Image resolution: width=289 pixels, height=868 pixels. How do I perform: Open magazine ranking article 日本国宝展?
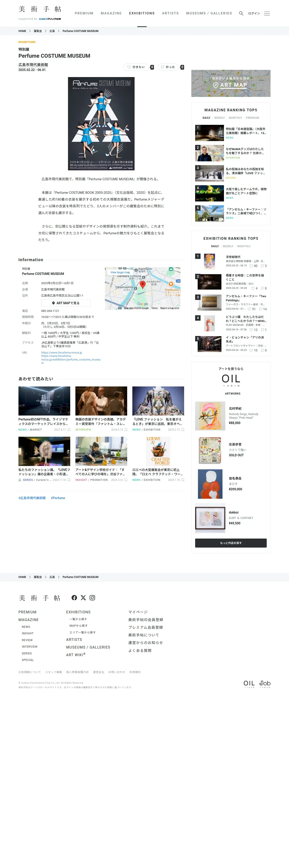click(x=231, y=133)
